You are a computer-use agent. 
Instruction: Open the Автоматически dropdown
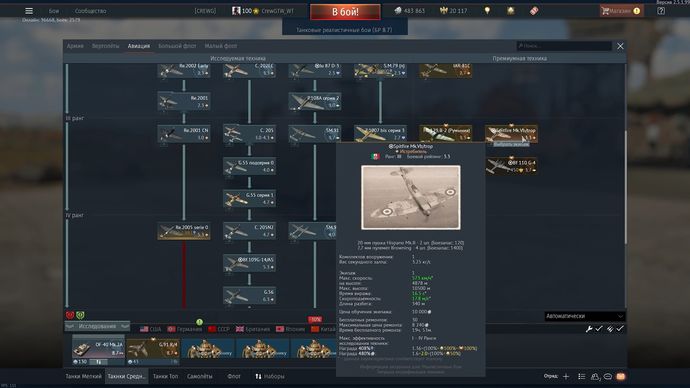[x=584, y=316]
